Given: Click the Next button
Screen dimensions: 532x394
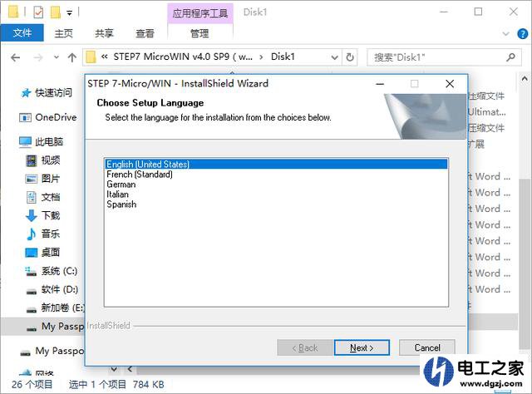Looking at the screenshot, I should pyautogui.click(x=362, y=347).
